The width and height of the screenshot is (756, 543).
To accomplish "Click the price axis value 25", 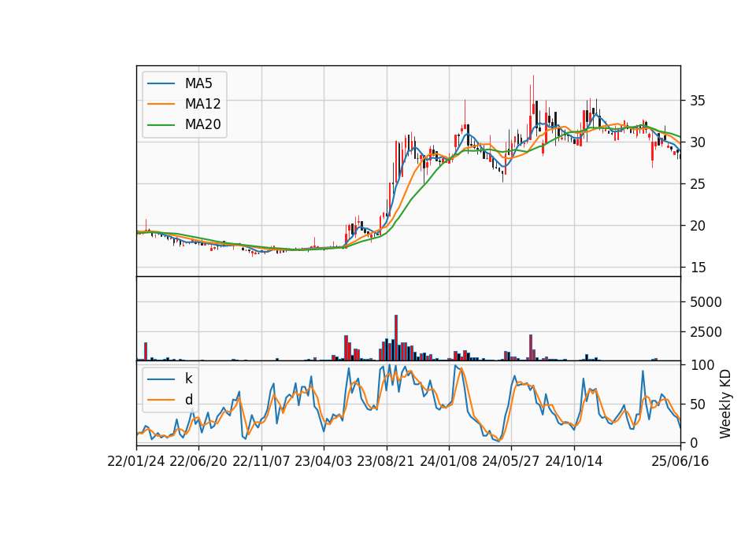I will [x=698, y=184].
